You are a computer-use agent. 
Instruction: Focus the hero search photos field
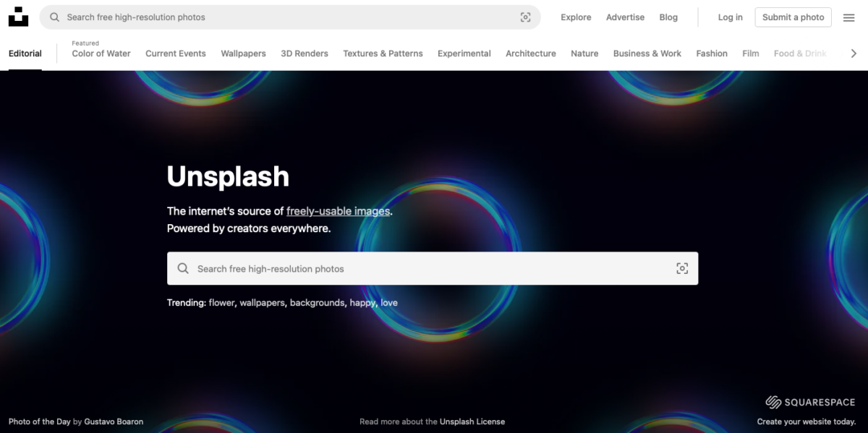point(433,268)
